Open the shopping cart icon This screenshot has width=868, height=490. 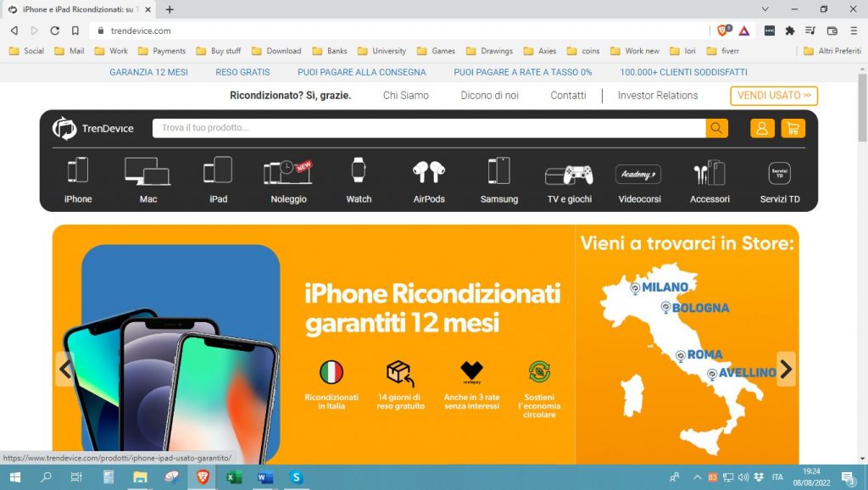tap(793, 128)
